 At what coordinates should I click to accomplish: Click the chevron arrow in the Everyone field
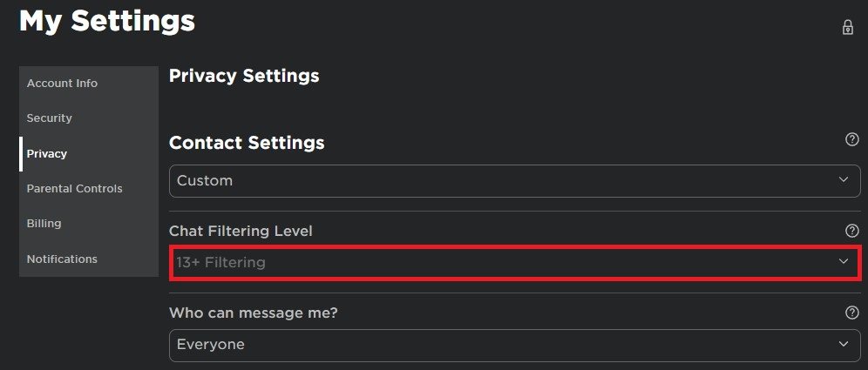click(x=843, y=344)
